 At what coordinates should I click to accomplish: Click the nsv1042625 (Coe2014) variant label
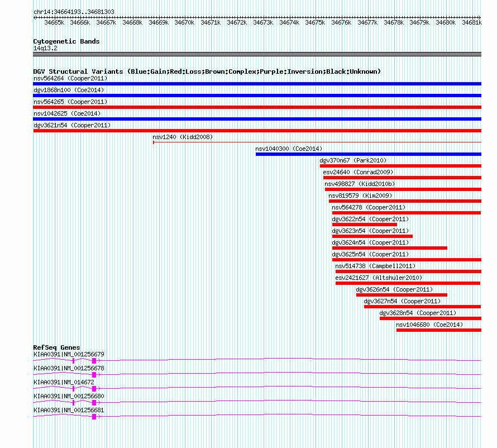click(x=67, y=113)
